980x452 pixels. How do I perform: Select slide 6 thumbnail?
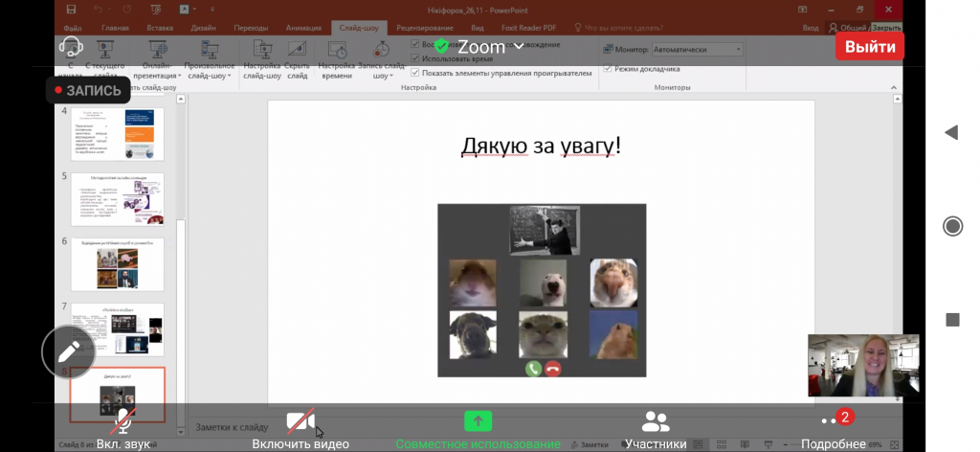coord(118,263)
